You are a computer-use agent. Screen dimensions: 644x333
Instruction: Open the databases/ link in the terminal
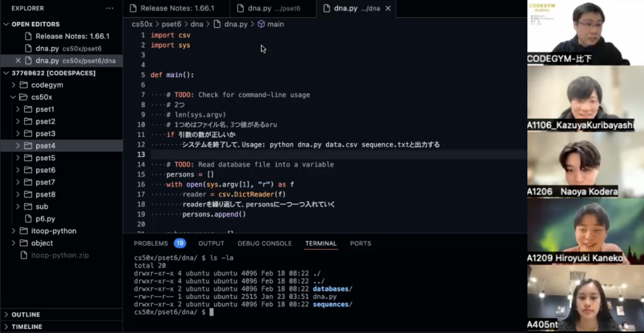click(333, 289)
